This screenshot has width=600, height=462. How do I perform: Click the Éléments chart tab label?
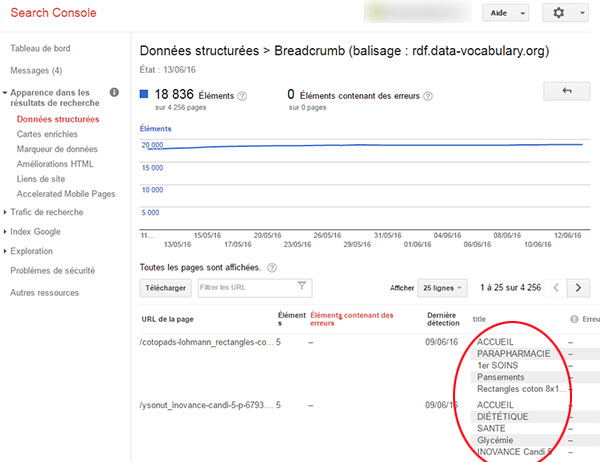click(x=155, y=129)
